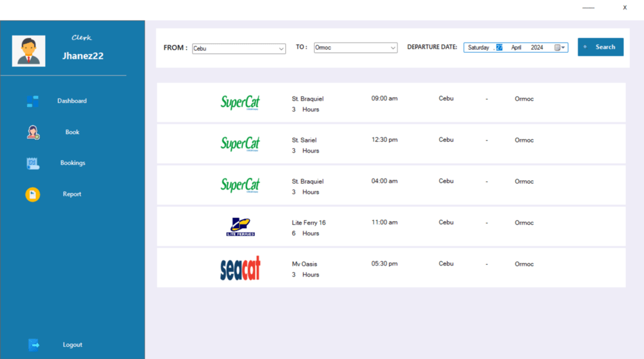This screenshot has height=359, width=644.
Task: Select the weekday Saturday in the departure date
Action: [x=478, y=47]
